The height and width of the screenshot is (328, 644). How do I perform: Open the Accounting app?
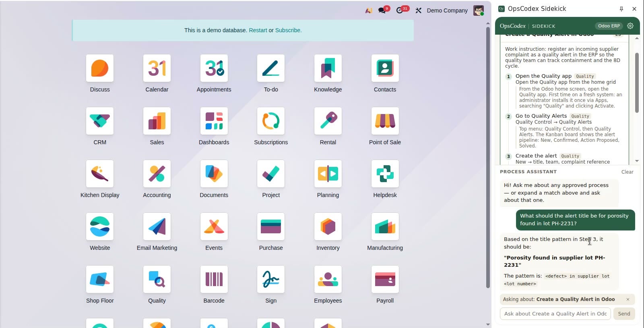point(157,174)
